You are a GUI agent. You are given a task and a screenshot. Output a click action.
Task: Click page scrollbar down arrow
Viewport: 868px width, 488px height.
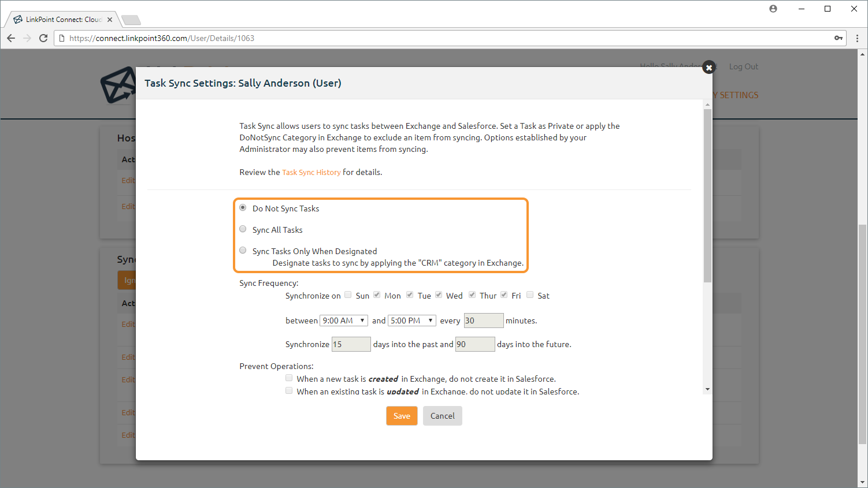(x=862, y=482)
